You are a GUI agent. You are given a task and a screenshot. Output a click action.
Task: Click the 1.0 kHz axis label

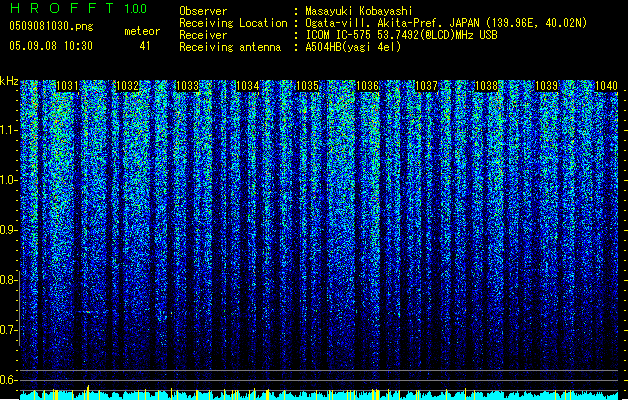9,180
